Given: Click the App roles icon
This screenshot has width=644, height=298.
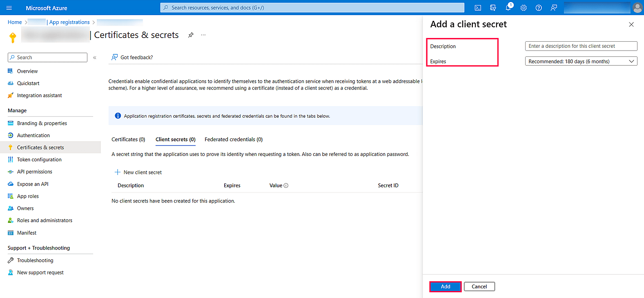Looking at the screenshot, I should 11,196.
